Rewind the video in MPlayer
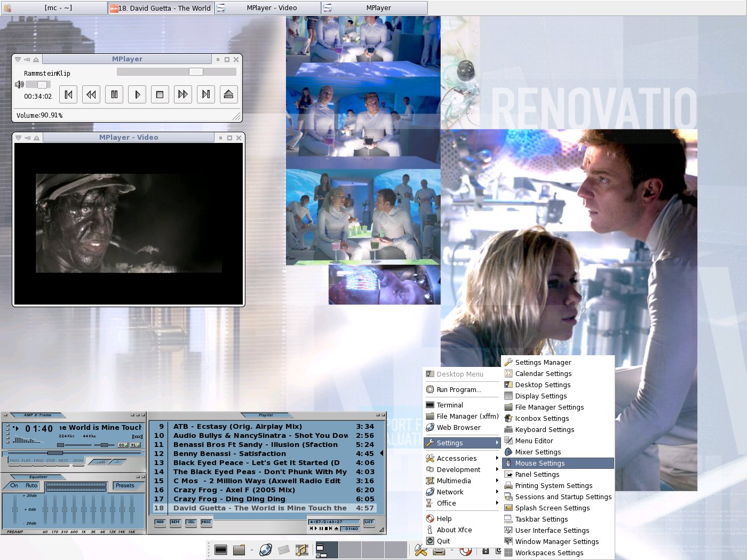This screenshot has width=747, height=560. coord(91,94)
